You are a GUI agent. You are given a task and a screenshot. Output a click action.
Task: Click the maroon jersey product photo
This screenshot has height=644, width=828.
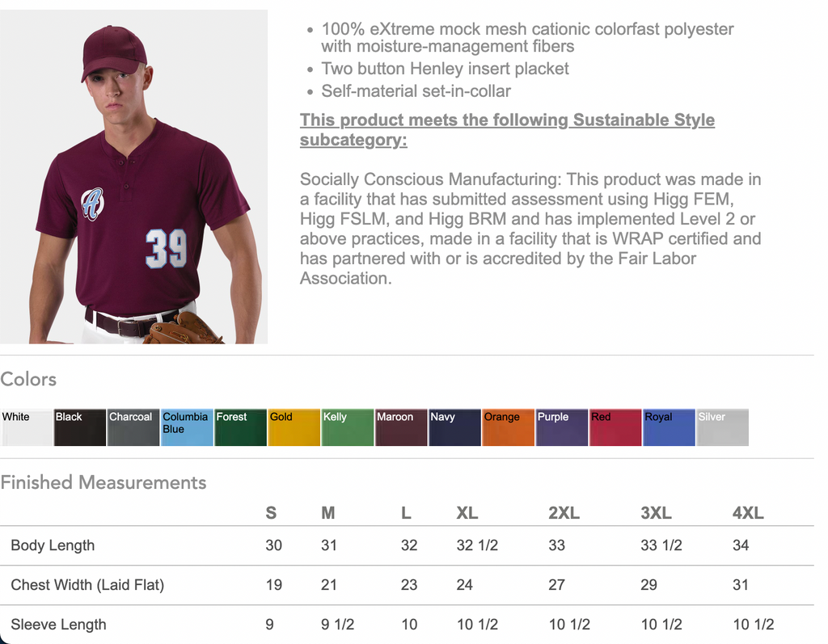(134, 177)
